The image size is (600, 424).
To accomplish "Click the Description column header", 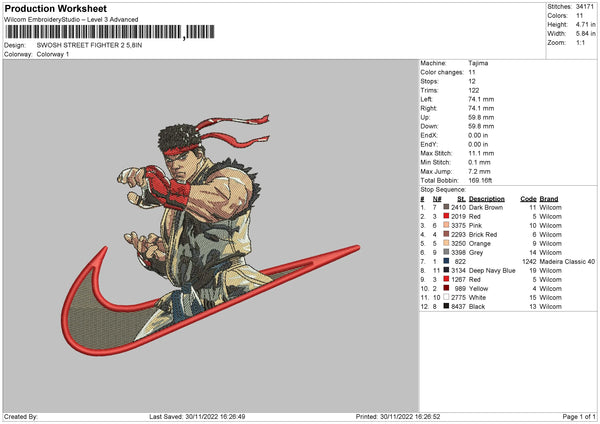I will pyautogui.click(x=486, y=199).
